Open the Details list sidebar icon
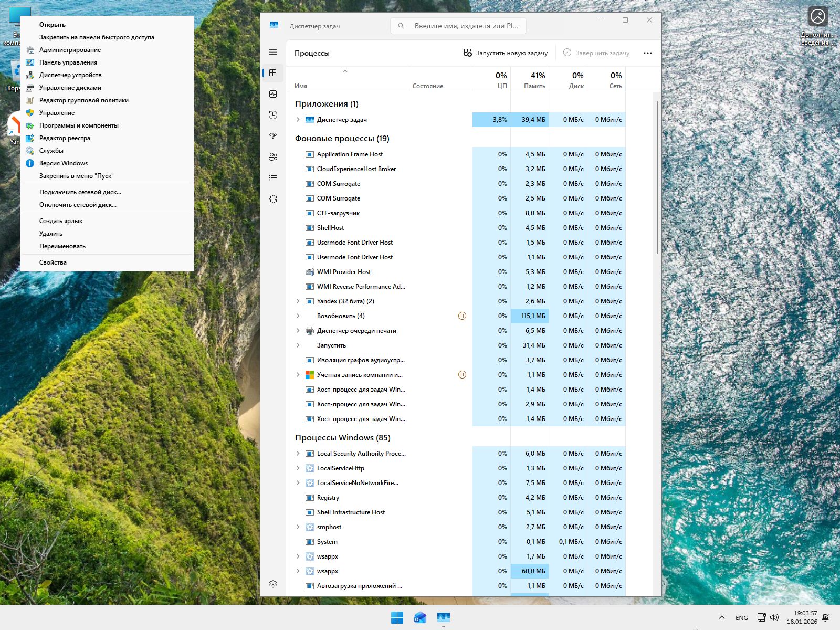Image resolution: width=840 pixels, height=630 pixels. tap(273, 178)
